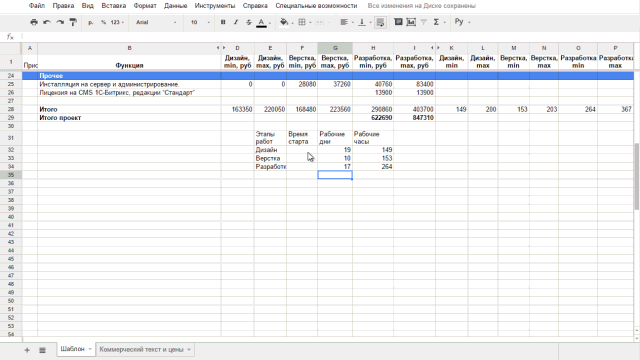Click the add sheet plus button
This screenshot has height=360, width=640.
click(27, 350)
